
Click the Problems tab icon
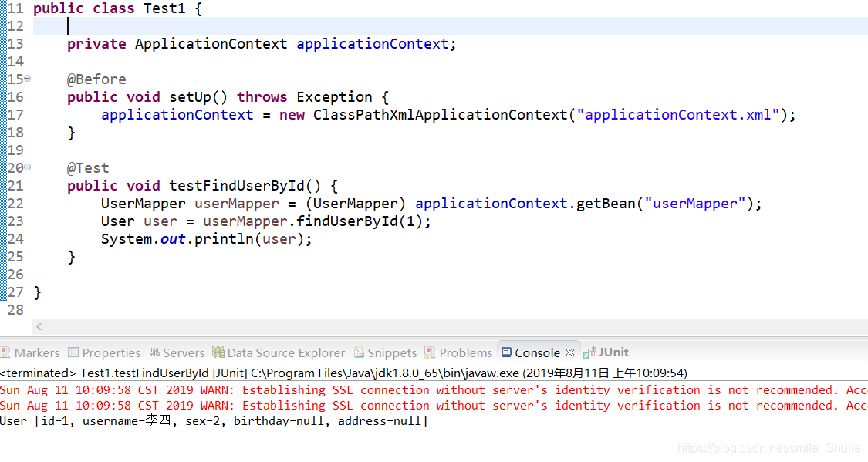(430, 352)
